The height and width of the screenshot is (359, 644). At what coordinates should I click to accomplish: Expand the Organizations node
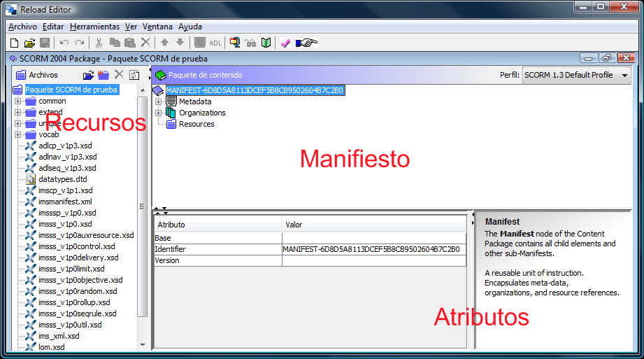point(158,113)
